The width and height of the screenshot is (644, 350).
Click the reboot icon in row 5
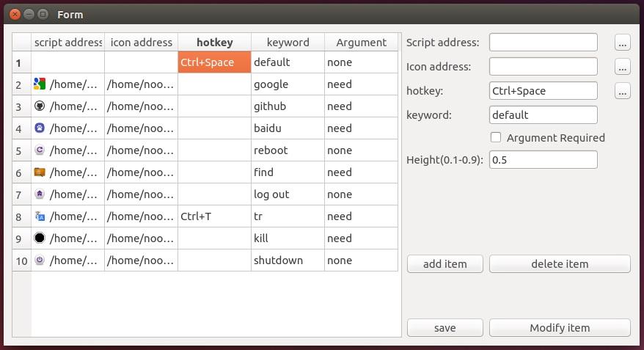tap(40, 150)
